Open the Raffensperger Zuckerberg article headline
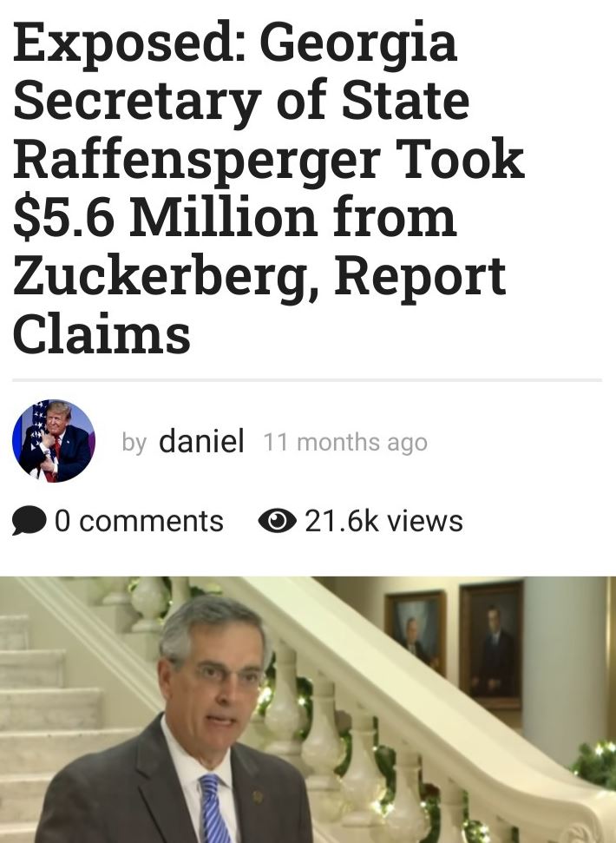Viewport: 616px width, 843px height. point(269,188)
